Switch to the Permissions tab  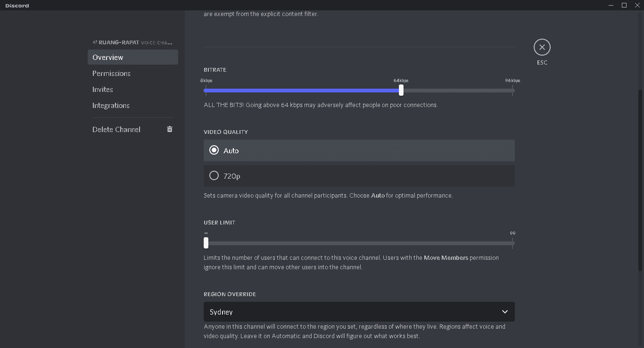(x=111, y=74)
